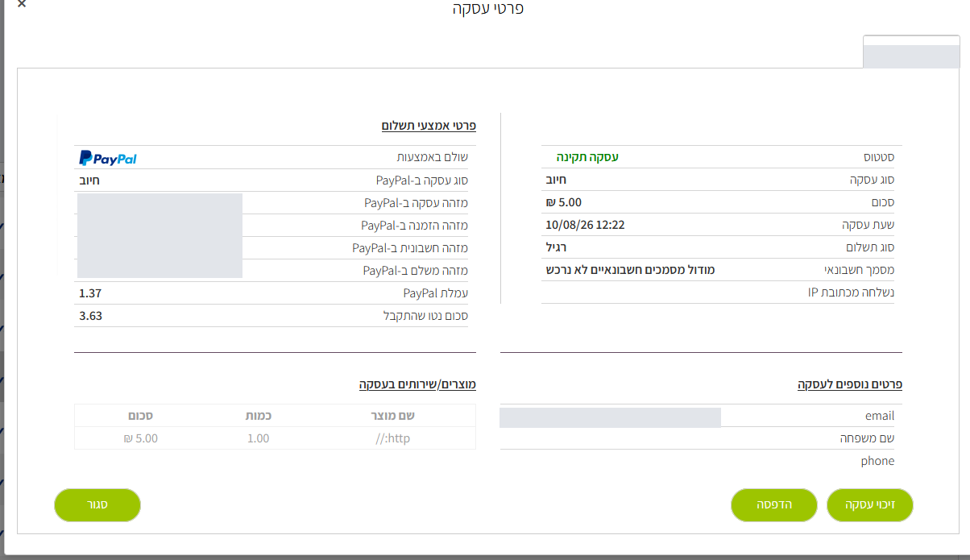Click מודול מסמכים חשבונאיים לא נרכש text

click(x=630, y=270)
